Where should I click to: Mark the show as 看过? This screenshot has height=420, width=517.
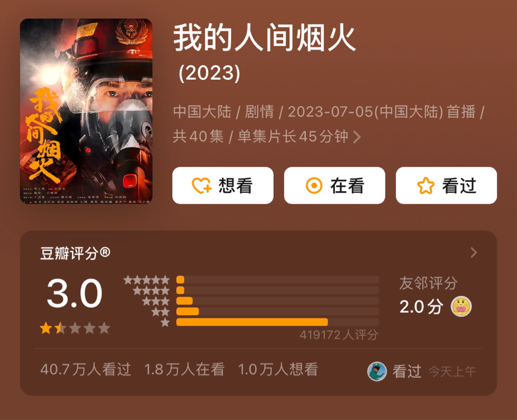tap(447, 186)
